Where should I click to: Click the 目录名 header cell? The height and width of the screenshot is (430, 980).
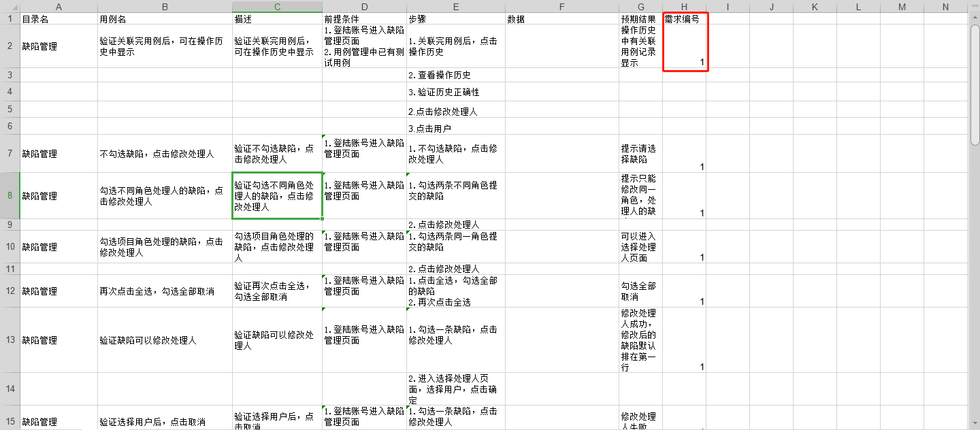coord(59,19)
